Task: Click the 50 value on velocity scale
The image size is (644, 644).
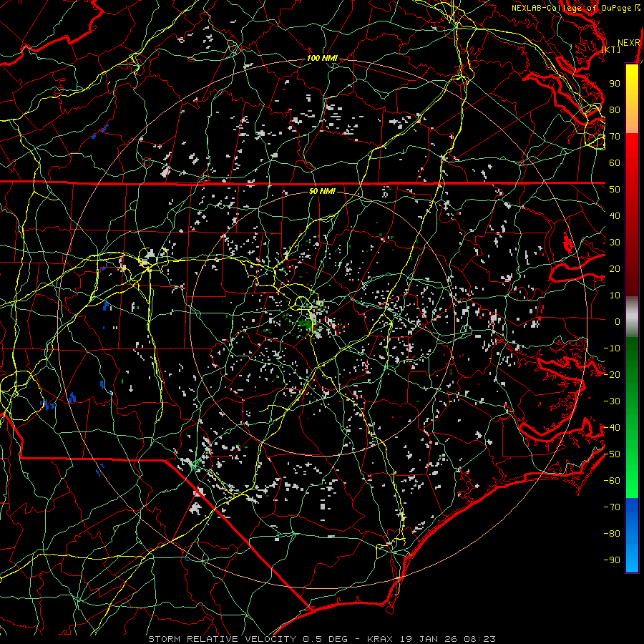Action: pos(615,190)
